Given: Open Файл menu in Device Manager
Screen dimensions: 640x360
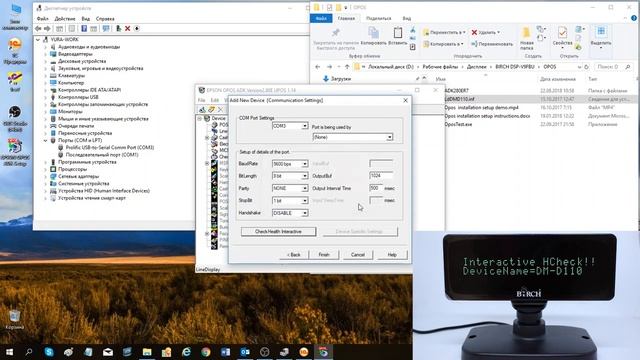Looking at the screenshot, I should [x=42, y=19].
